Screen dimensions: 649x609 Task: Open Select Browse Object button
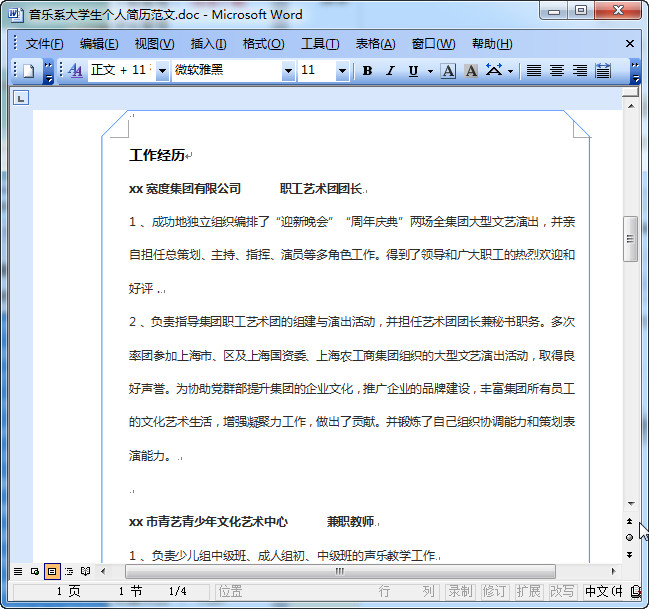coord(630,538)
